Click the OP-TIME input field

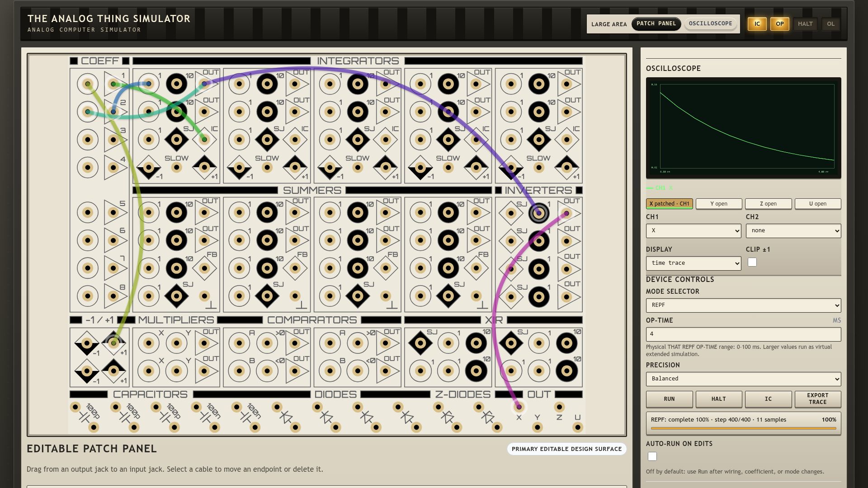click(x=744, y=334)
